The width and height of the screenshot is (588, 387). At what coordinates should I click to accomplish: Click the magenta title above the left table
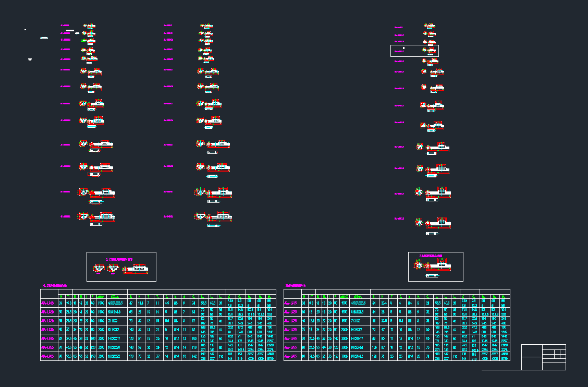55,286
